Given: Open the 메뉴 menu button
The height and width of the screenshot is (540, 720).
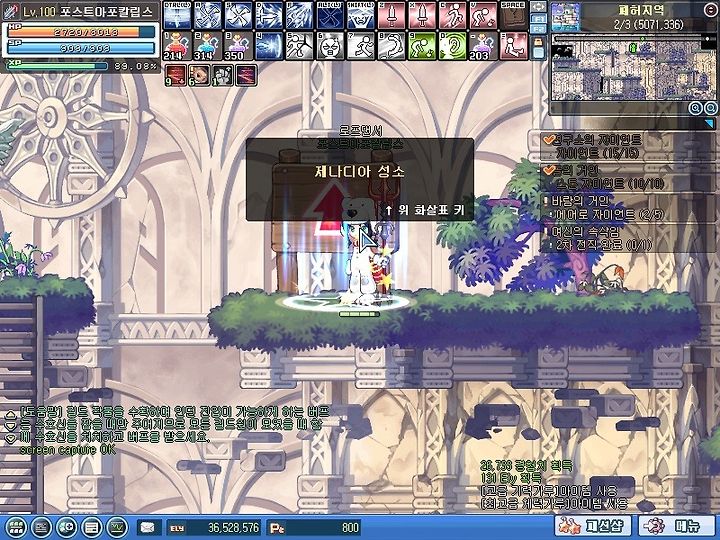Looking at the screenshot, I should click(x=676, y=527).
